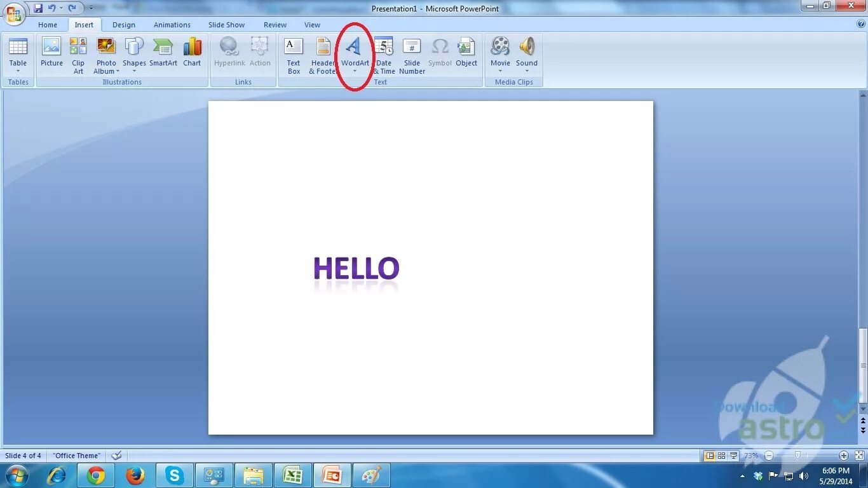
Task: Customize the Quick Access Toolbar
Action: tap(91, 8)
